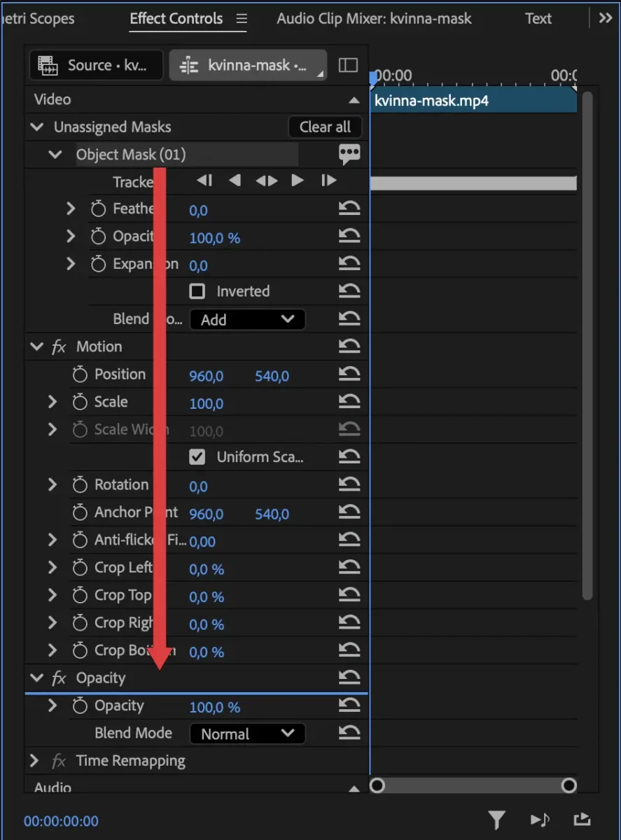621x840 pixels.
Task: Click the Object Mask feedback speech bubble icon
Action: pos(349,155)
